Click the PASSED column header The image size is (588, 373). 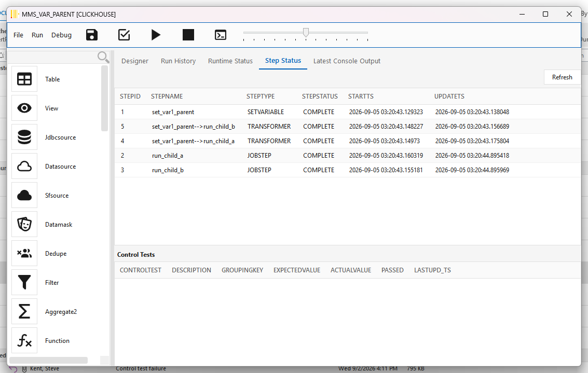pos(392,270)
